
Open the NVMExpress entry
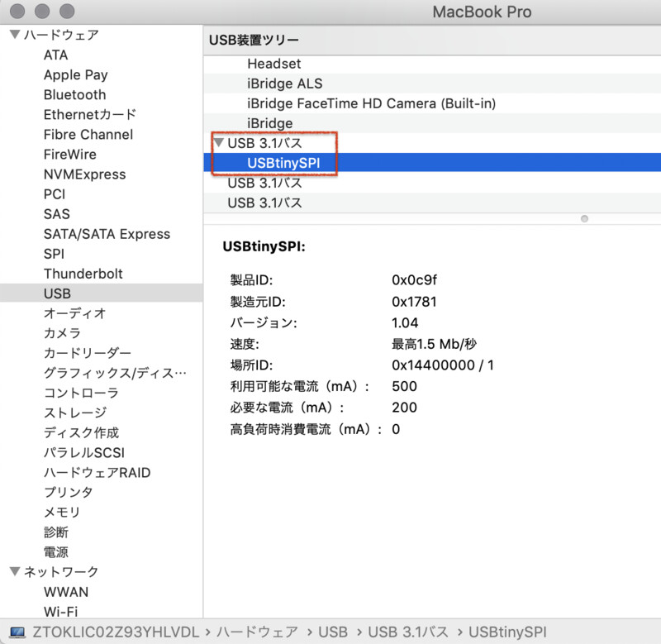85,174
